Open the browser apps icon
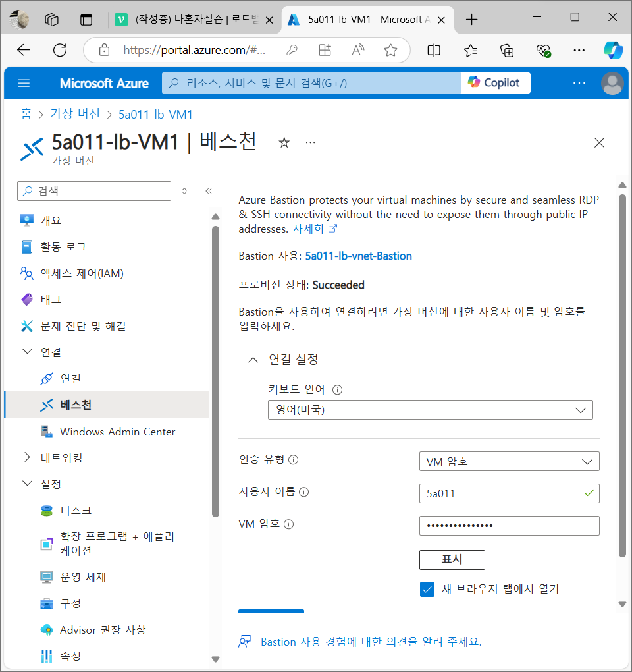 tap(325, 50)
